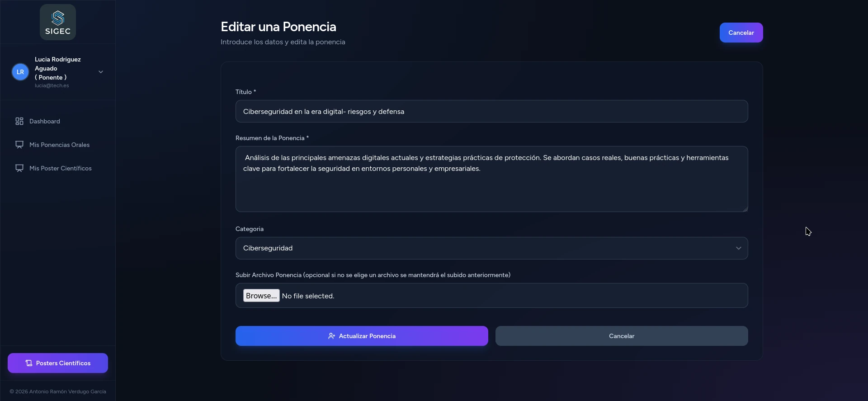Open the Categoria dropdown
Viewport: 868px width, 401px height.
[x=491, y=248]
